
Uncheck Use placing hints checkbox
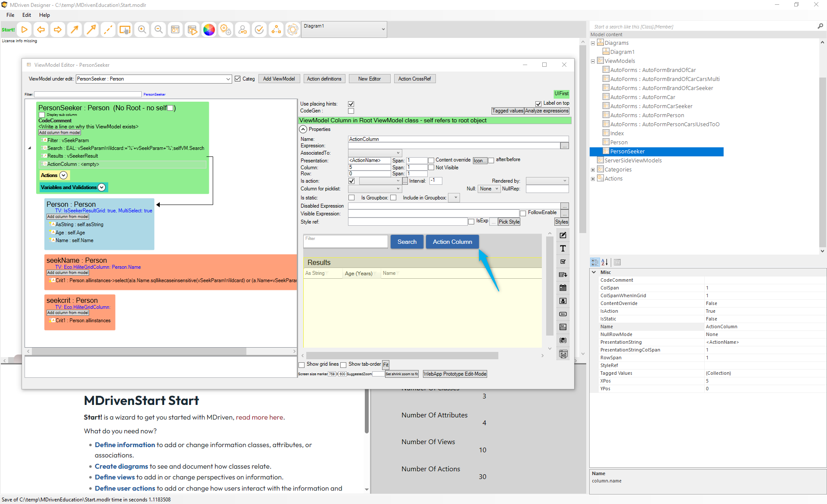[351, 104]
